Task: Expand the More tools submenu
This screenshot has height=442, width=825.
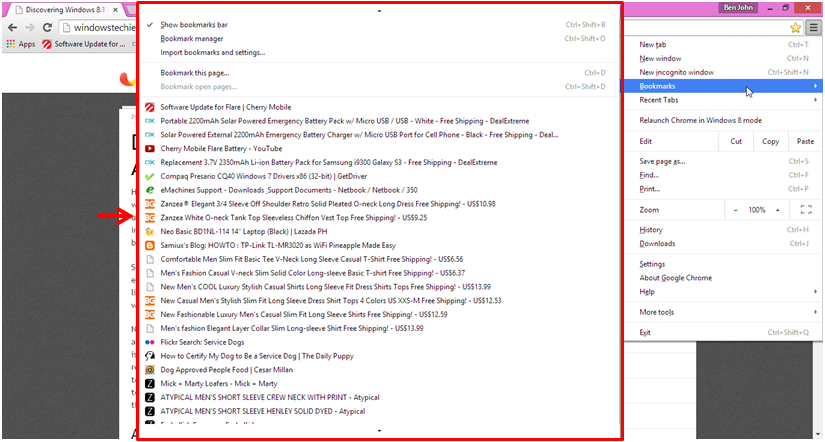Action: pyautogui.click(x=723, y=312)
